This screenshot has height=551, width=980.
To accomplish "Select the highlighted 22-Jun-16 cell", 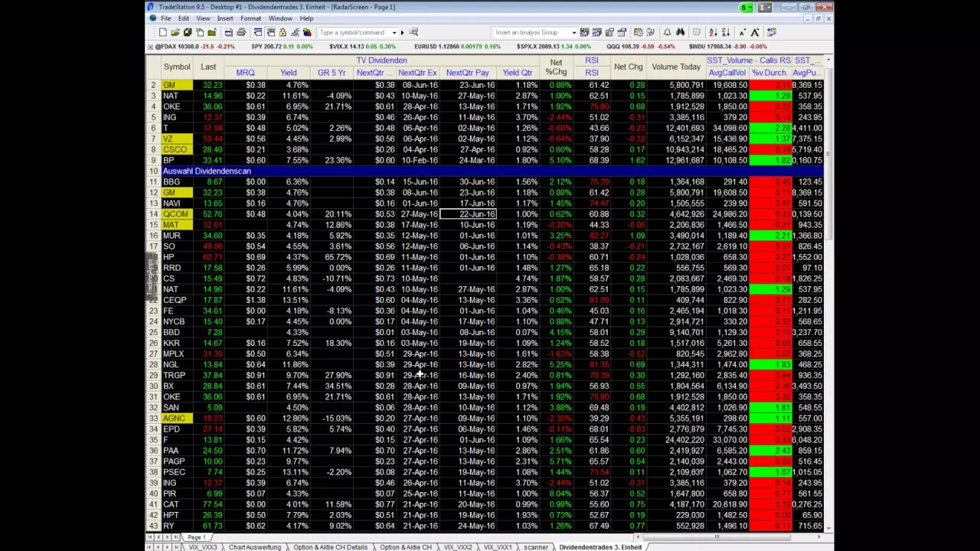I will 468,214.
